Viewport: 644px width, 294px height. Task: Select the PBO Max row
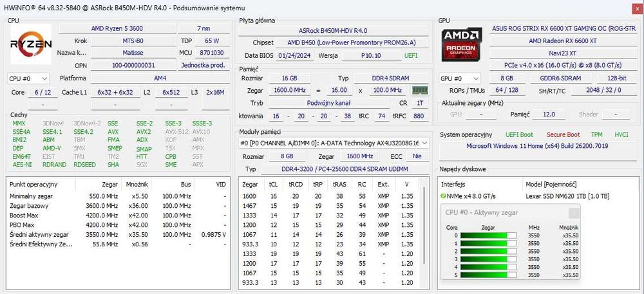point(118,225)
